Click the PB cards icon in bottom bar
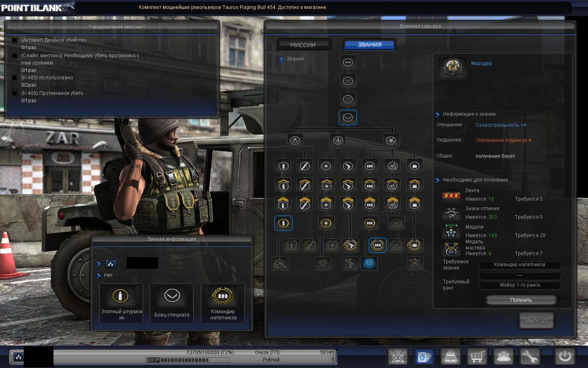The image size is (588, 368). (x=424, y=357)
